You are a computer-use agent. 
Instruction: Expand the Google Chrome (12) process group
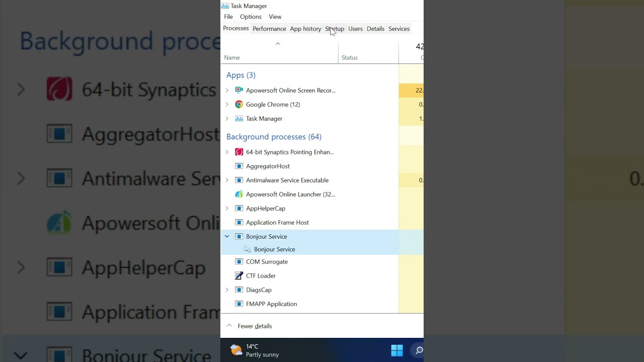[x=227, y=105]
